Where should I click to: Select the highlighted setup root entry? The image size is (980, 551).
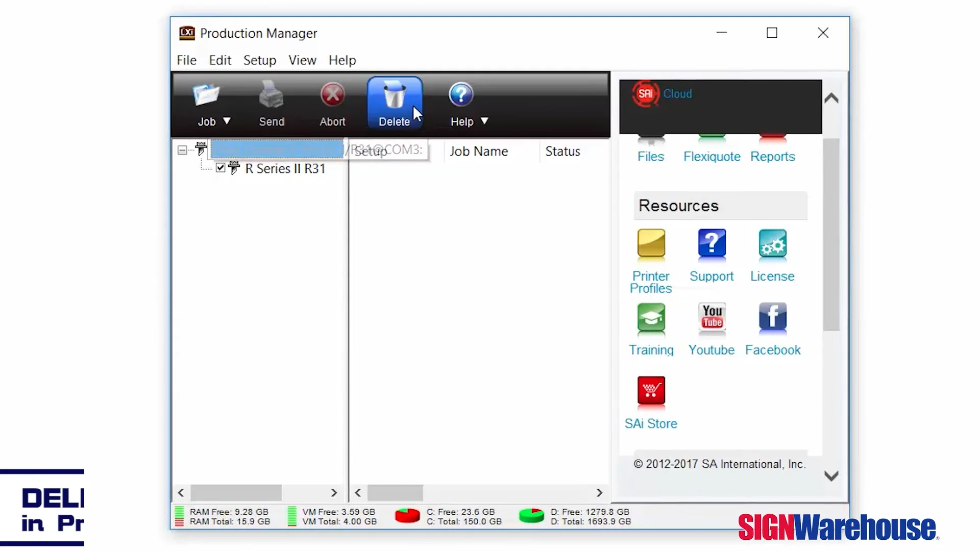tap(277, 149)
